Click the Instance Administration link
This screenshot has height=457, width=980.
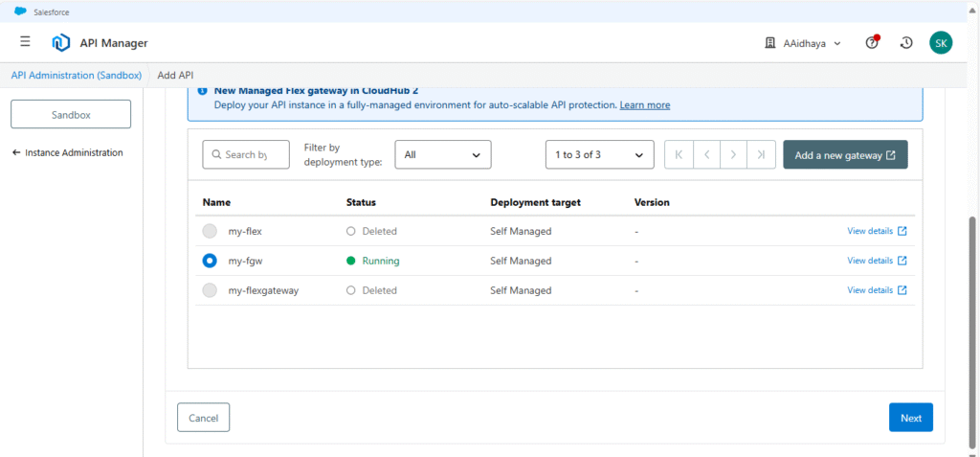point(74,152)
